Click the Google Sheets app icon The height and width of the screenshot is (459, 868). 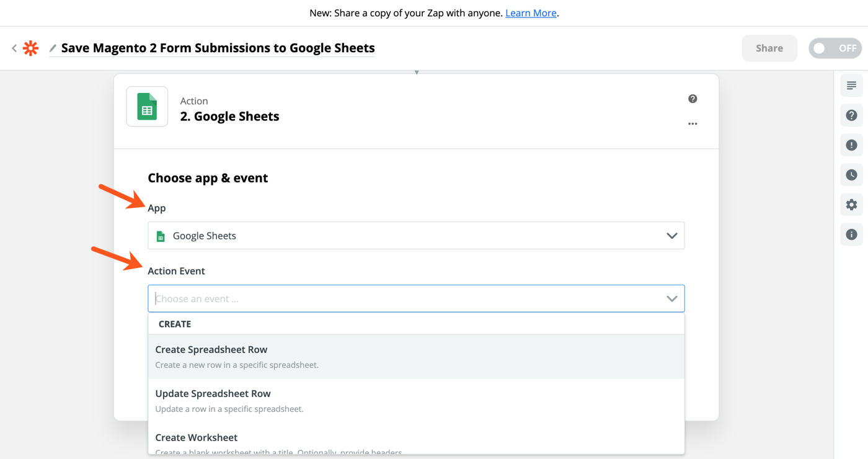[147, 106]
